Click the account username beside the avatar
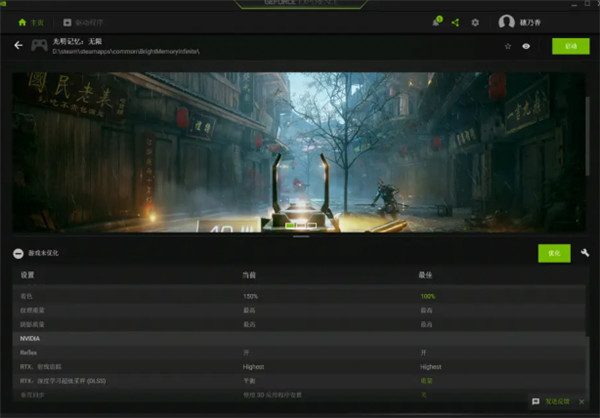This screenshot has width=600, height=418. pos(530,23)
